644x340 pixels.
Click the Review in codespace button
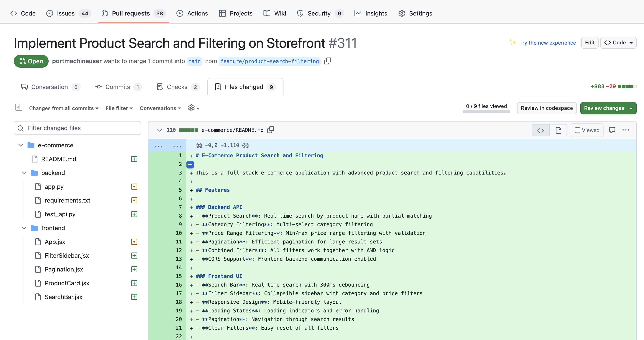point(547,108)
